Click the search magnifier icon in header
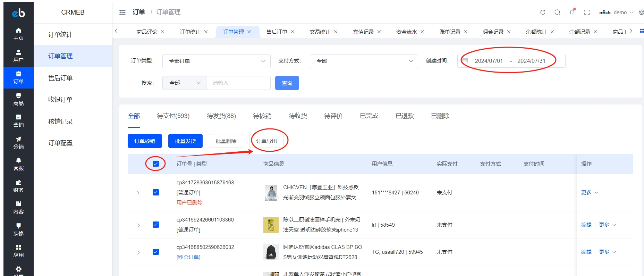The image size is (644, 276). click(557, 12)
